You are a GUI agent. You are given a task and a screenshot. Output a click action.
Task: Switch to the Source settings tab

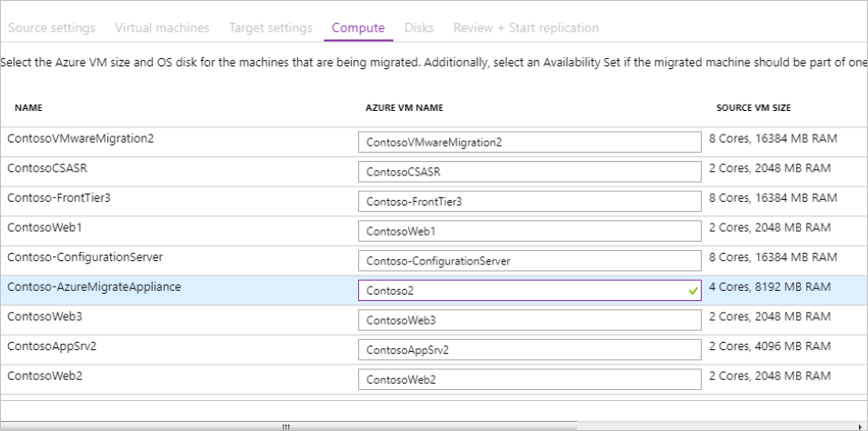pyautogui.click(x=51, y=27)
